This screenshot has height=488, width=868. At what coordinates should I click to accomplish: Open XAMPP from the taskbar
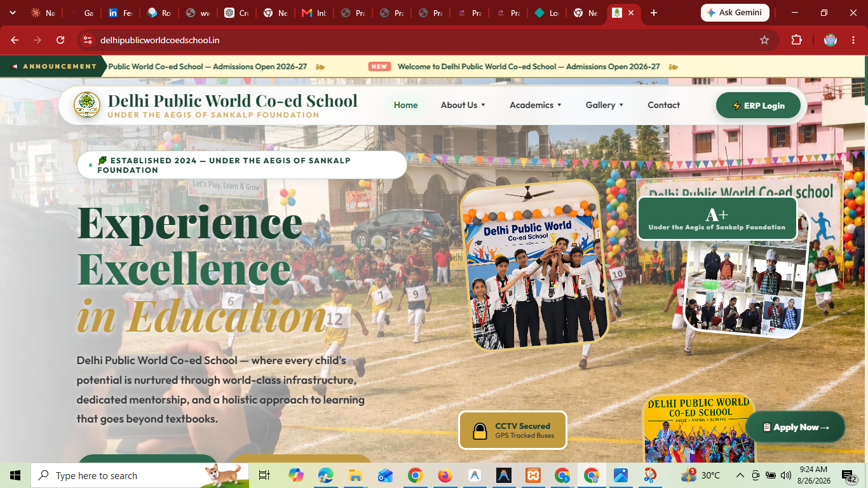coord(532,475)
